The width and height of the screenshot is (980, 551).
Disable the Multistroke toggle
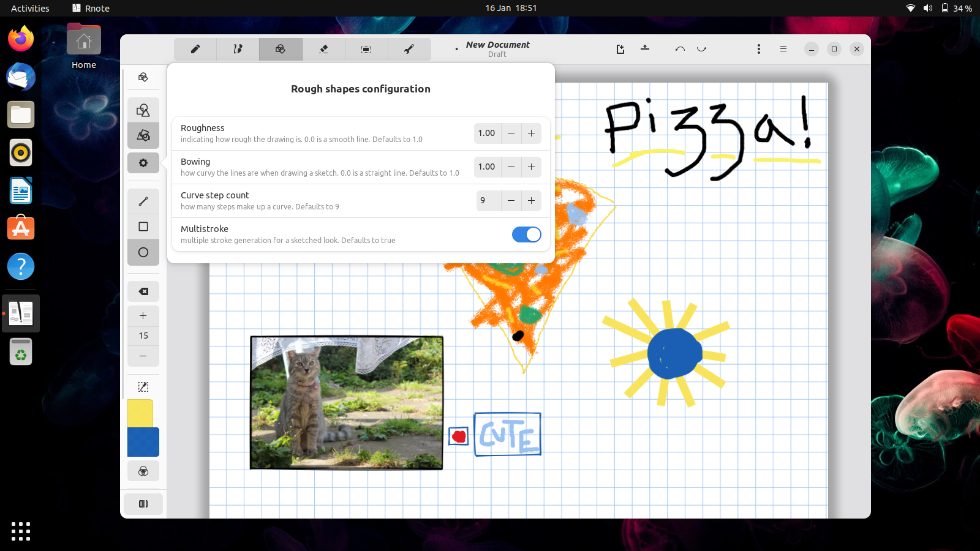coord(526,234)
